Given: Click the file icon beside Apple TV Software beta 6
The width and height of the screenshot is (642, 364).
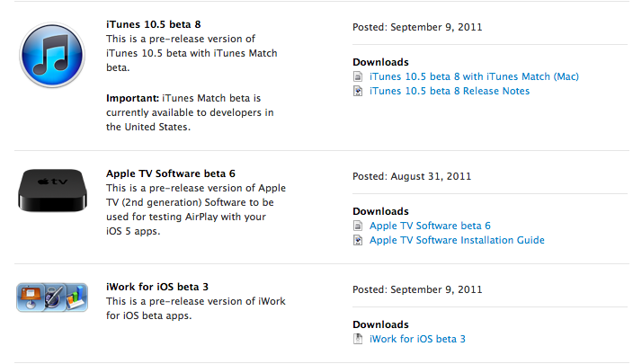Looking at the screenshot, I should click(x=359, y=226).
